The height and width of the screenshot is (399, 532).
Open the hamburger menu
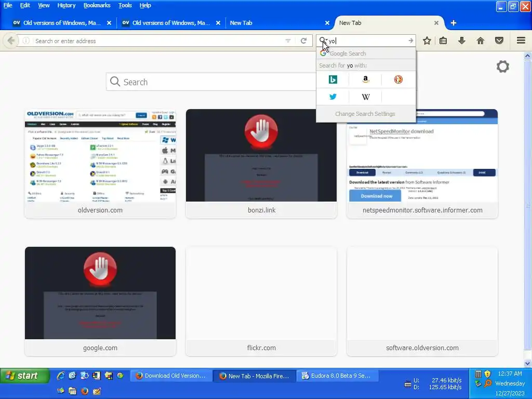pyautogui.click(x=521, y=41)
